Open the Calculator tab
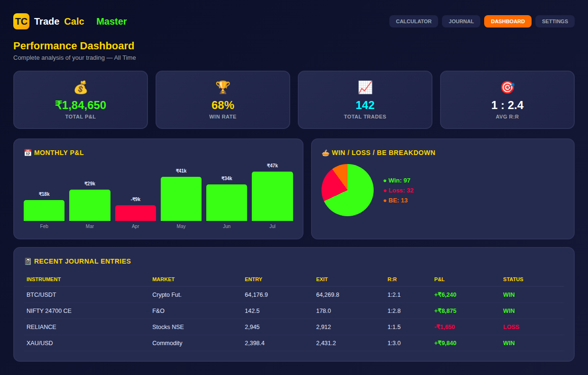The image size is (588, 375). [413, 21]
